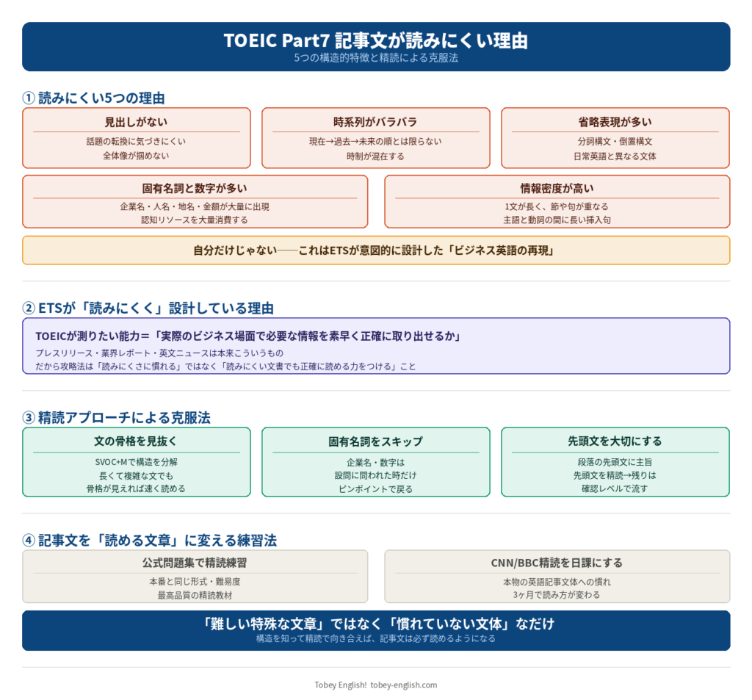Click subtitle '5つの構造的特徴と精読による克服法'
The image size is (752, 700).
click(x=375, y=58)
